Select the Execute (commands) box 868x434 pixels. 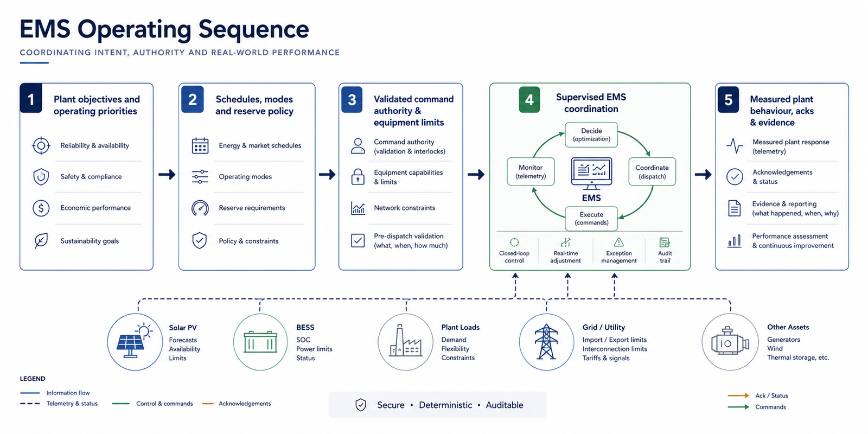point(591,219)
